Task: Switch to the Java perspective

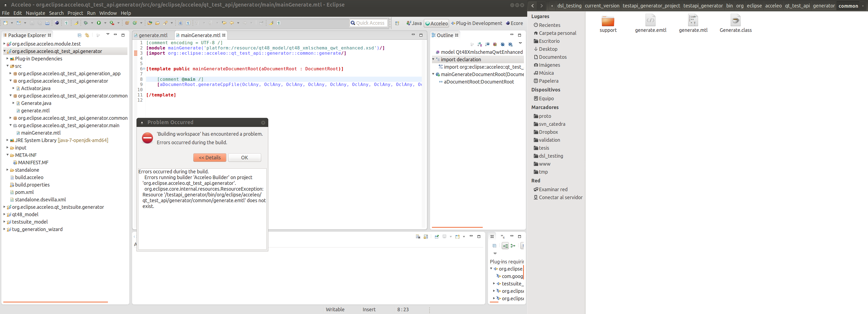Action: (x=414, y=23)
